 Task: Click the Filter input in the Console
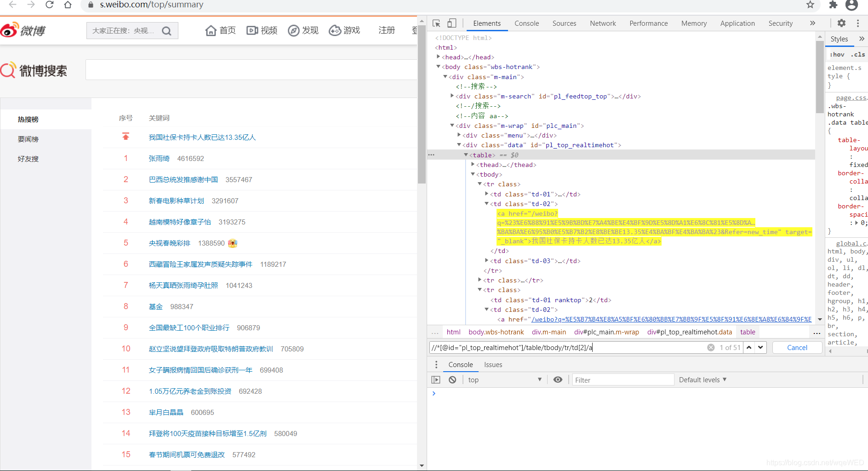pos(623,379)
